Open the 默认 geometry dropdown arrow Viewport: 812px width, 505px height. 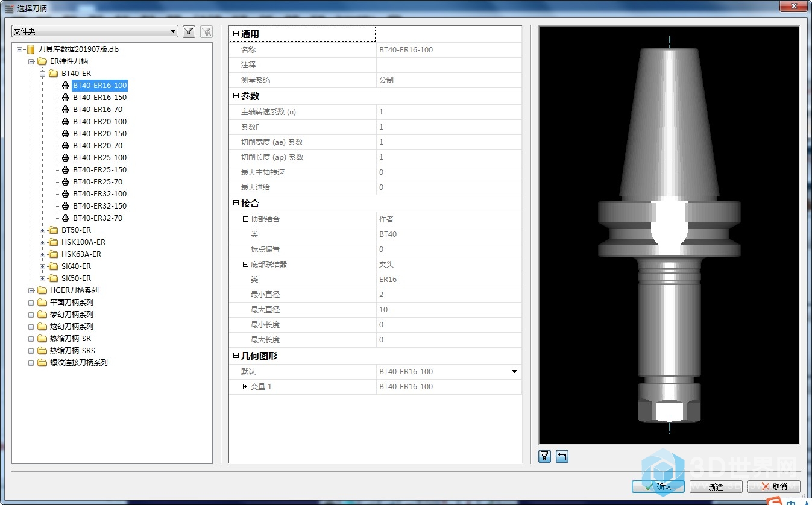click(x=514, y=372)
